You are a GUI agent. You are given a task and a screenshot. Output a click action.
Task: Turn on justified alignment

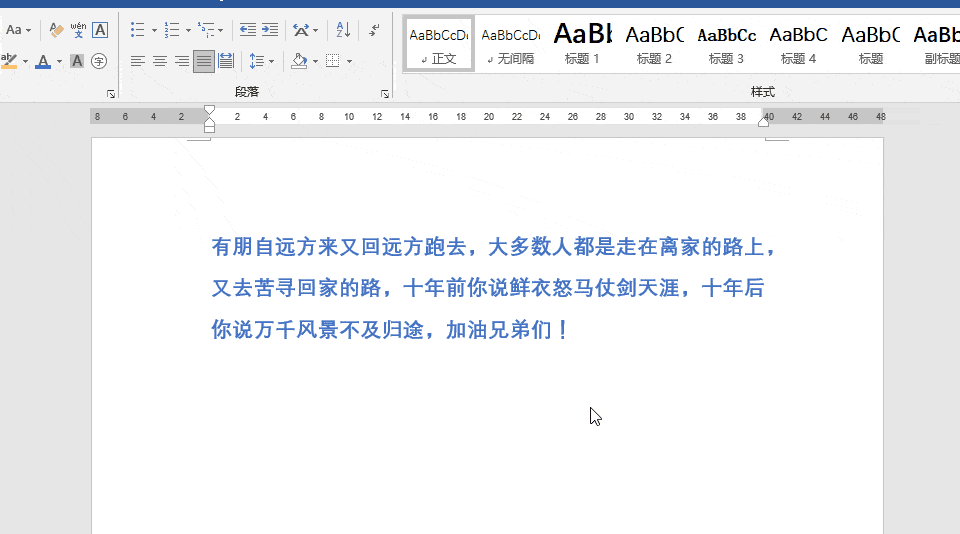point(204,61)
